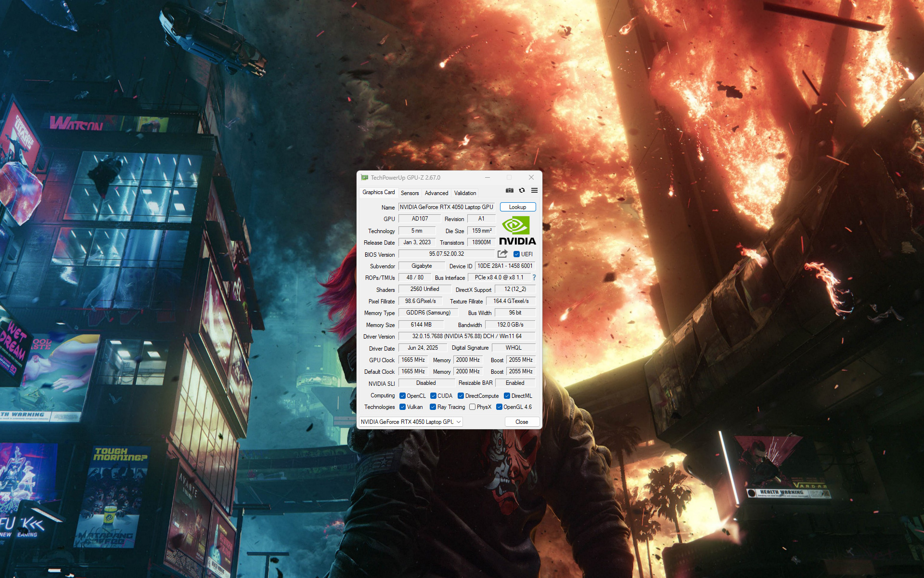The height and width of the screenshot is (578, 924).
Task: Click the Release Date Jan 3, 2023 value
Action: point(417,242)
